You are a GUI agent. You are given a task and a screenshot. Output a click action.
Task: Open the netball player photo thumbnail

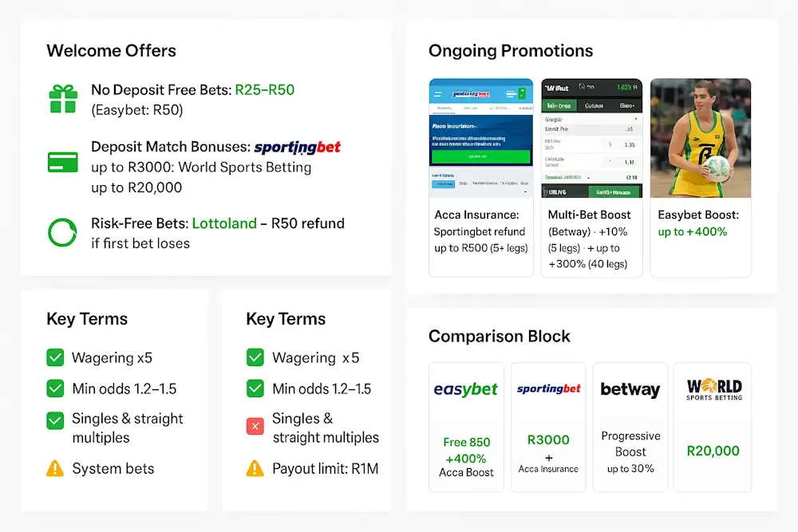point(701,138)
